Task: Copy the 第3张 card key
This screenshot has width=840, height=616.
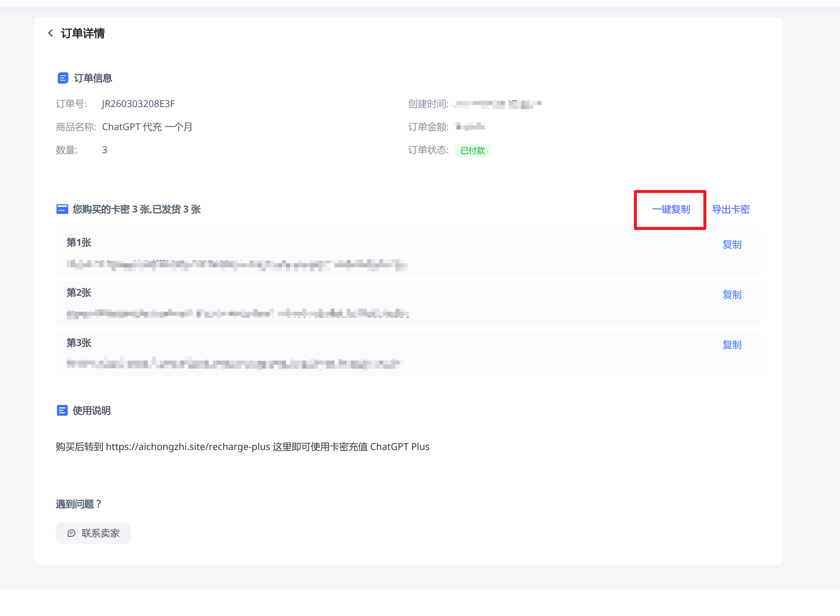Action: [732, 345]
